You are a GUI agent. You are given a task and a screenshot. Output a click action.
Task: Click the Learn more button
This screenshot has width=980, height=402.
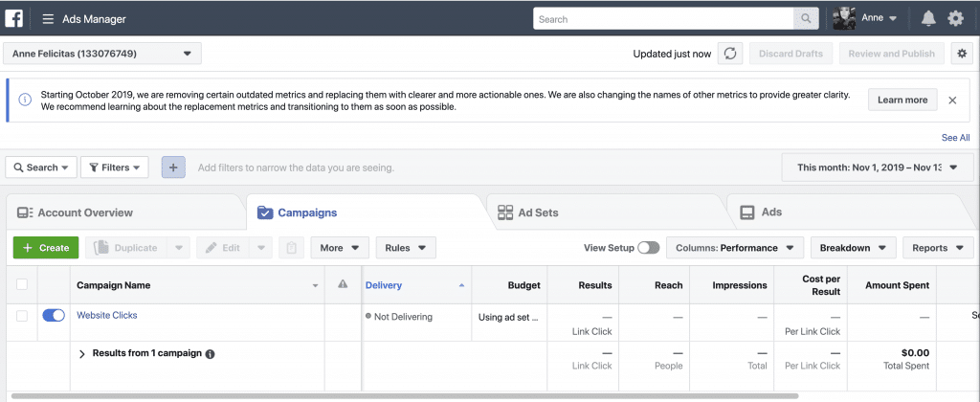902,100
